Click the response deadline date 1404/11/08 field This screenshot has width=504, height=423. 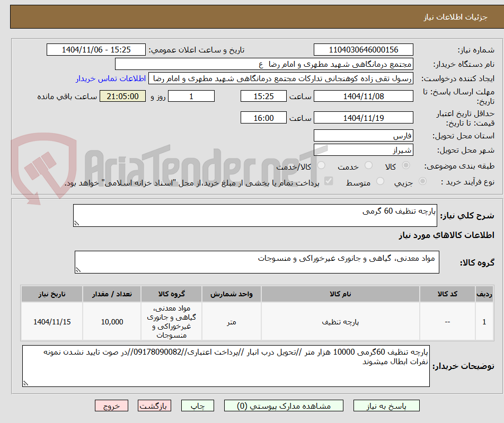(363, 96)
